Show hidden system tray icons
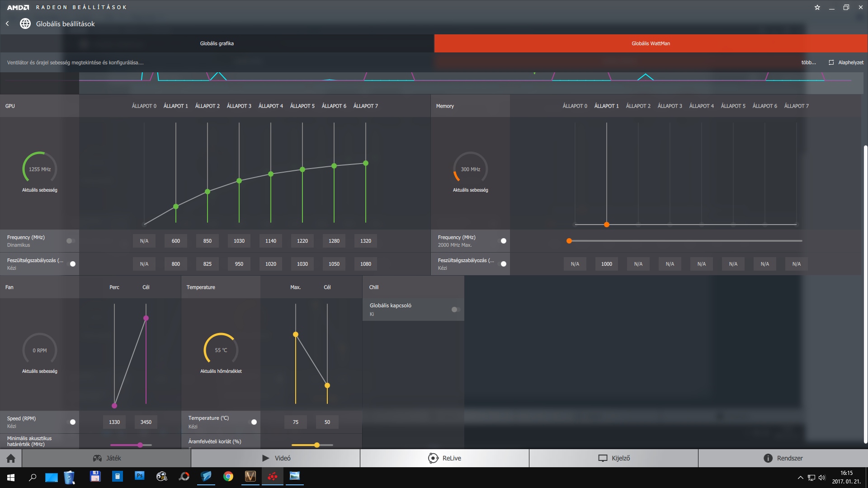868x488 pixels. (801, 478)
